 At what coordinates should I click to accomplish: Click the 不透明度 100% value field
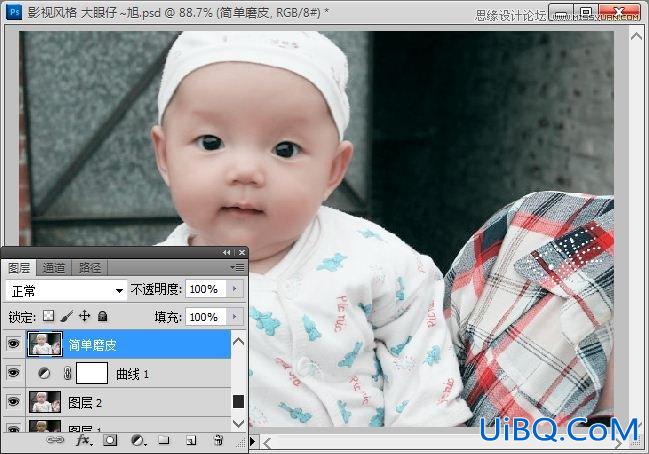pos(206,289)
